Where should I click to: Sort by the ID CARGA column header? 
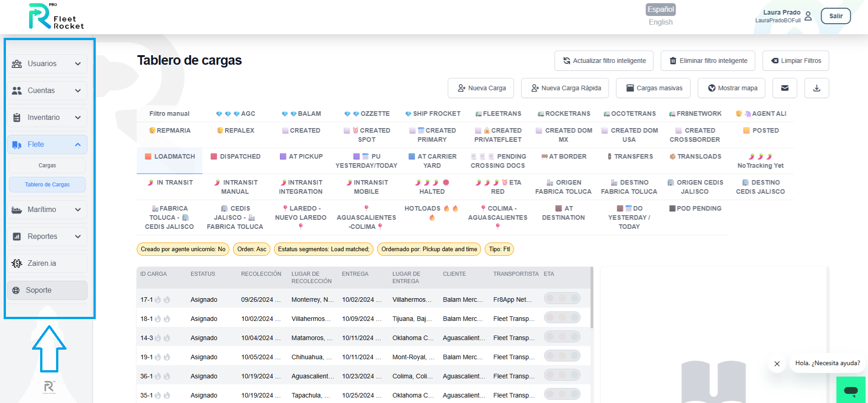click(154, 274)
